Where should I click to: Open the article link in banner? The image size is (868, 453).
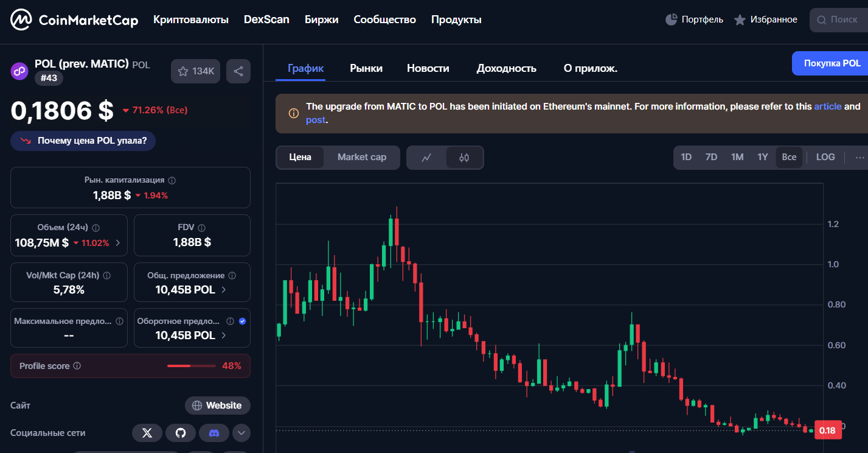828,106
